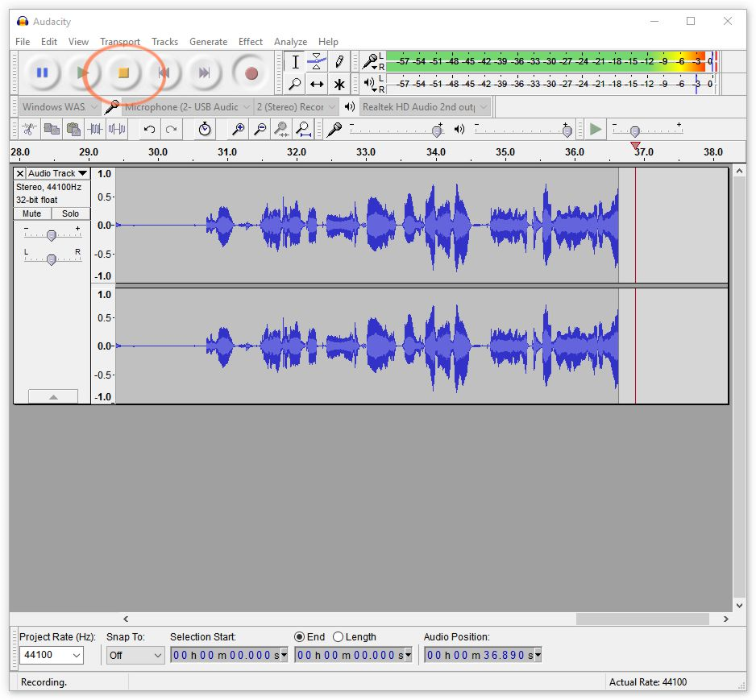756x700 pixels.
Task: Click the Copy icon in edit toolbar
Action: click(52, 129)
